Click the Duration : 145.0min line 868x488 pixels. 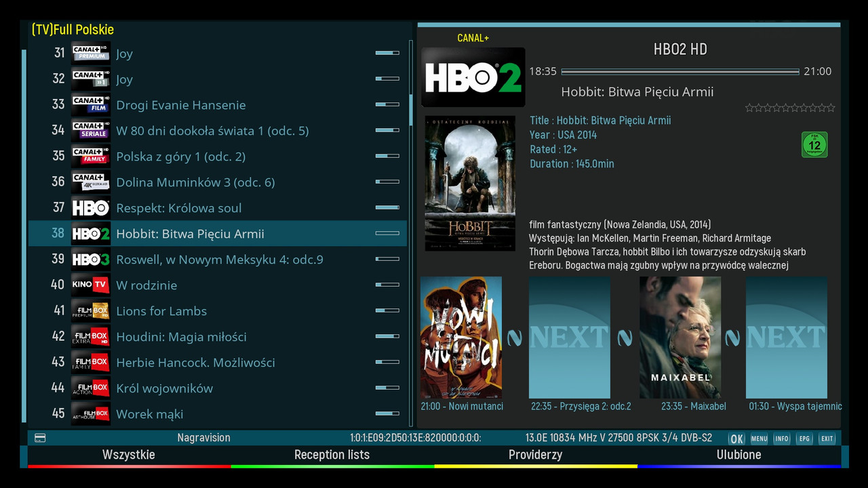572,163
